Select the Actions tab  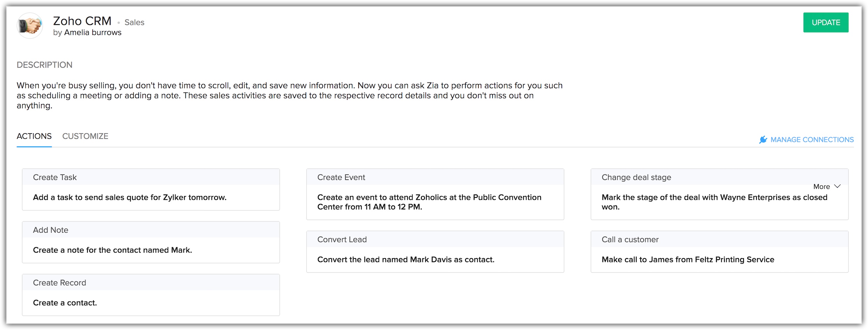(x=34, y=136)
